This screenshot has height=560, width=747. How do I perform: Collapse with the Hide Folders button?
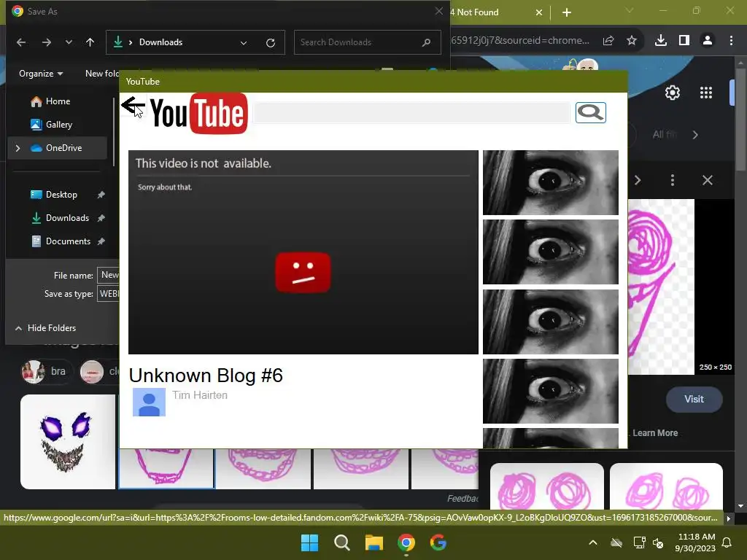coord(46,327)
